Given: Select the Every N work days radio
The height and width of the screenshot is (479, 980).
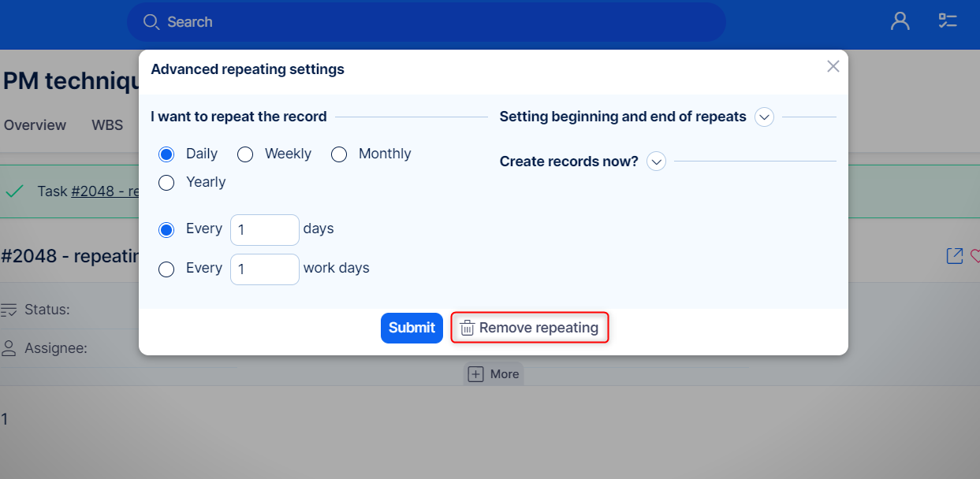Looking at the screenshot, I should [x=166, y=269].
